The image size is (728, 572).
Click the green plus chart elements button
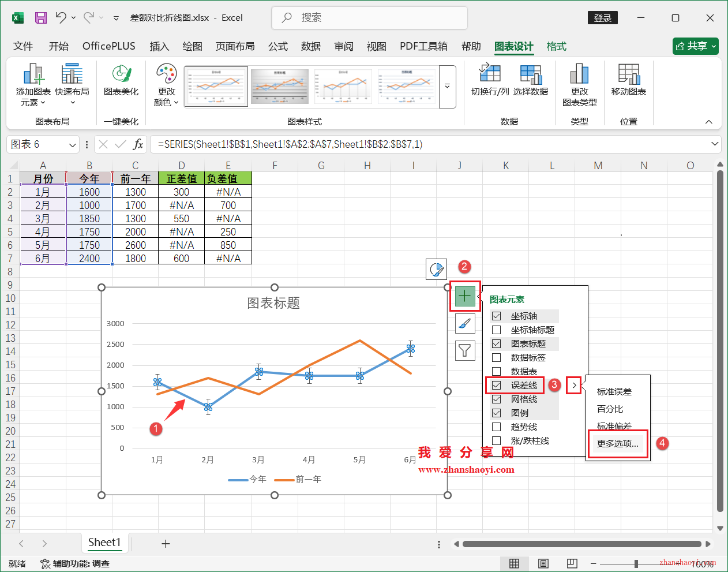465,296
